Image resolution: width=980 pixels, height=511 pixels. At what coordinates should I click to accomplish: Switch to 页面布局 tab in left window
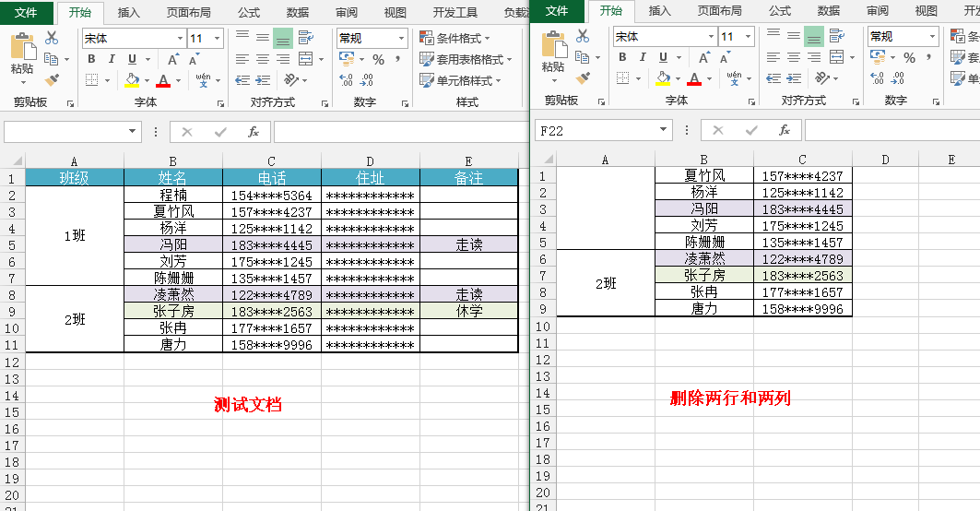tap(188, 13)
